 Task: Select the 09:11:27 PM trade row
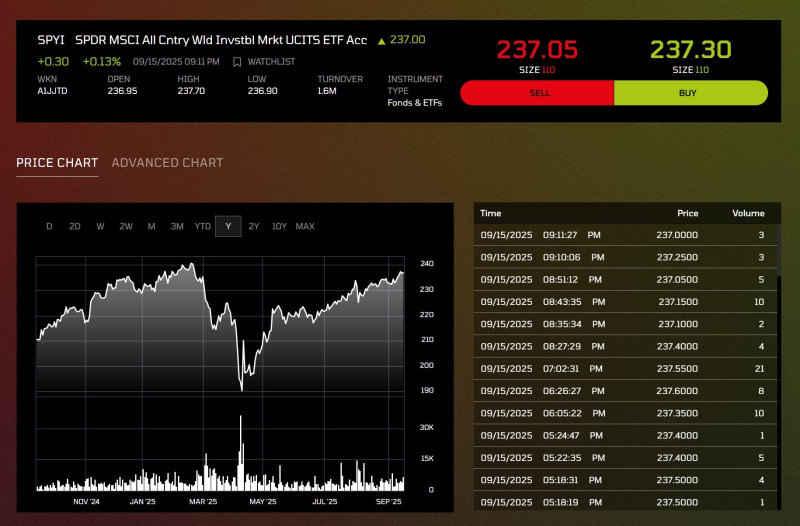pyautogui.click(x=625, y=235)
